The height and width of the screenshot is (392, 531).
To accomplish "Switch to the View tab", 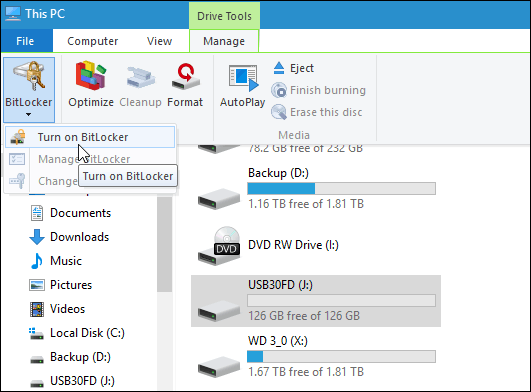I will [x=159, y=41].
